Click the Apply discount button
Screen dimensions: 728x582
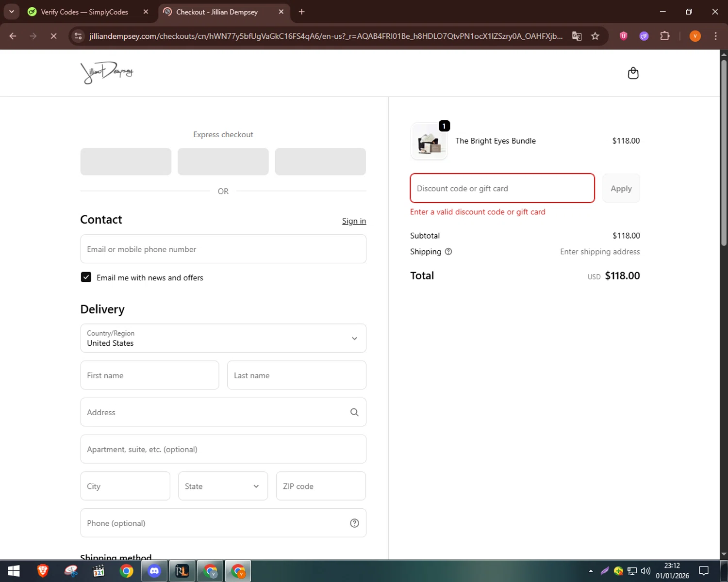click(x=621, y=188)
